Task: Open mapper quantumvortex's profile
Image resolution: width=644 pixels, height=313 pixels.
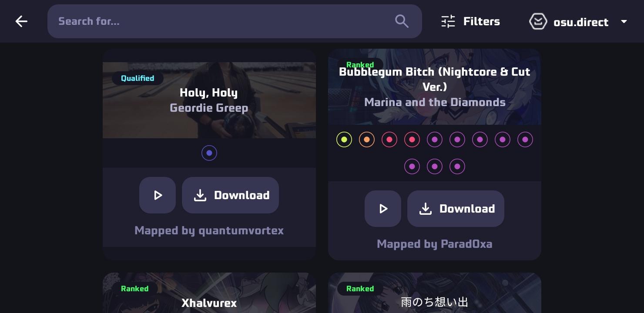Action: point(241,230)
